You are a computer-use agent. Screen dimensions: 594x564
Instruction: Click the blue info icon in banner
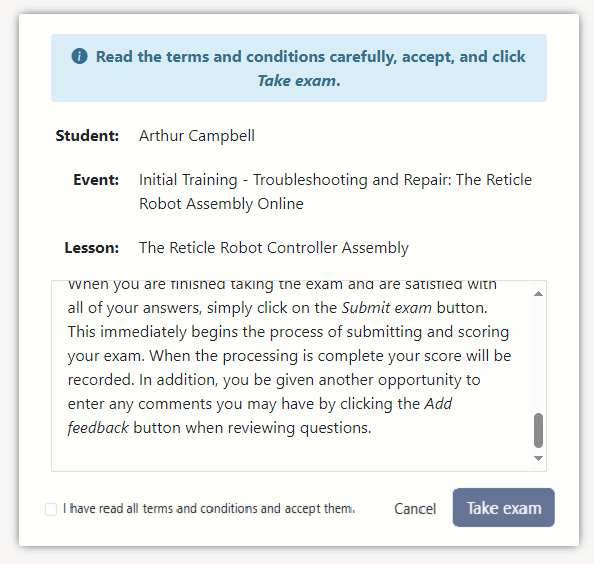click(x=80, y=56)
